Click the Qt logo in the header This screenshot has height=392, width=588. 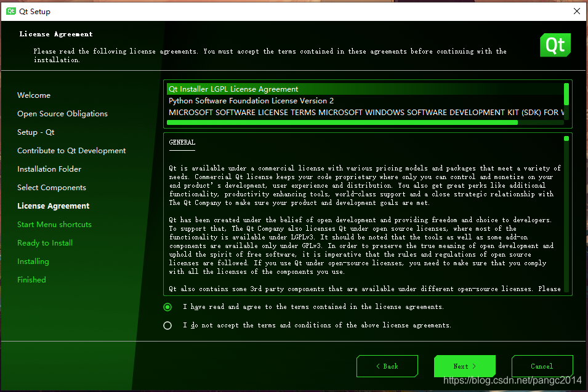tap(555, 46)
